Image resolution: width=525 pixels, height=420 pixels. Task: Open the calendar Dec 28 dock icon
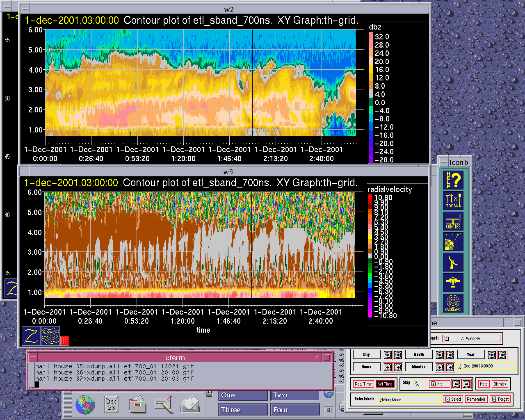[x=112, y=404]
